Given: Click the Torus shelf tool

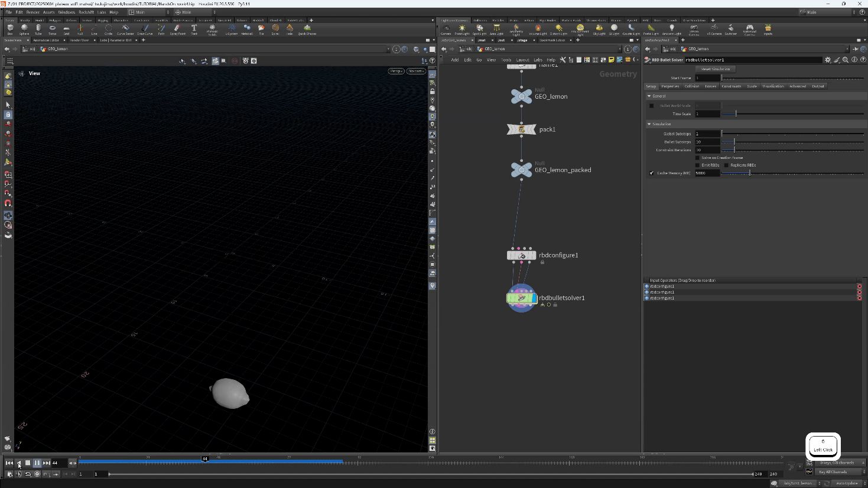Looking at the screenshot, I should 53,29.
